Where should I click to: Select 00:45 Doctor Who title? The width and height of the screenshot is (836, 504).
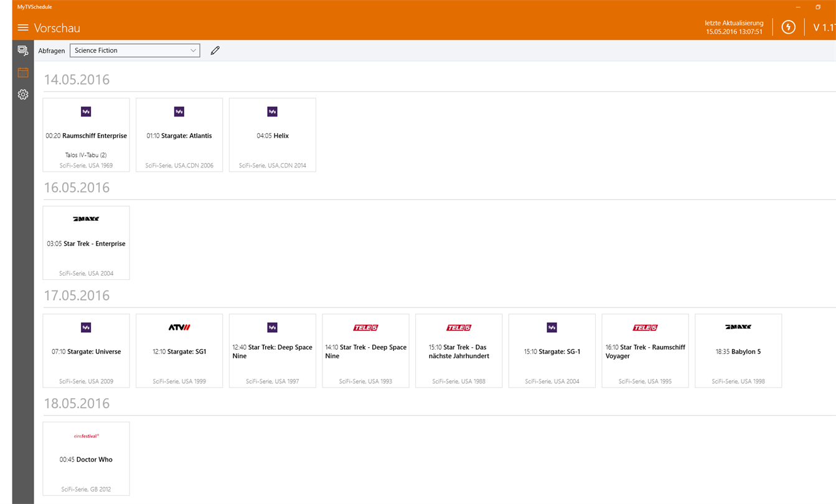(86, 460)
